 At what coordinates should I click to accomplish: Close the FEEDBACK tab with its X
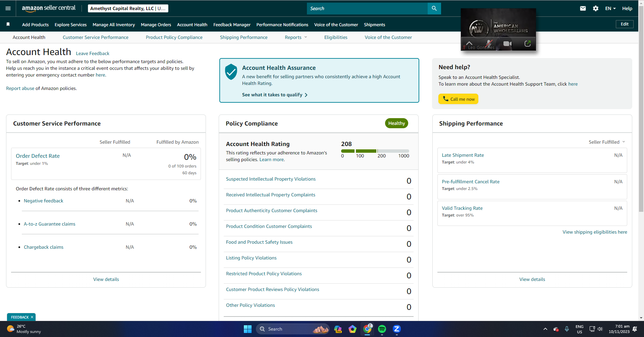[x=32, y=317]
